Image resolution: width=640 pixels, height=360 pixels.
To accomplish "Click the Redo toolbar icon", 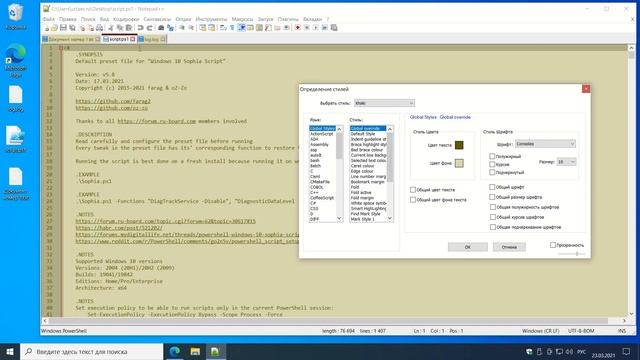I will pyautogui.click(x=149, y=28).
